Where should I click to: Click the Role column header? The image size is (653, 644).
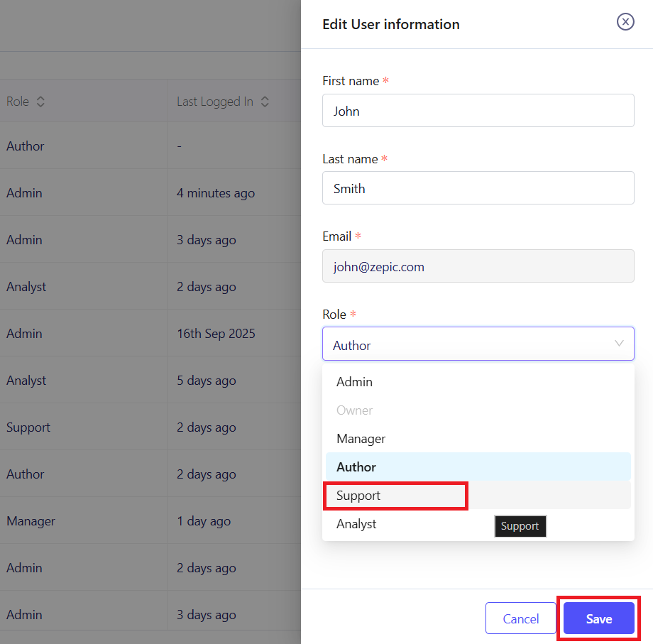click(x=18, y=102)
